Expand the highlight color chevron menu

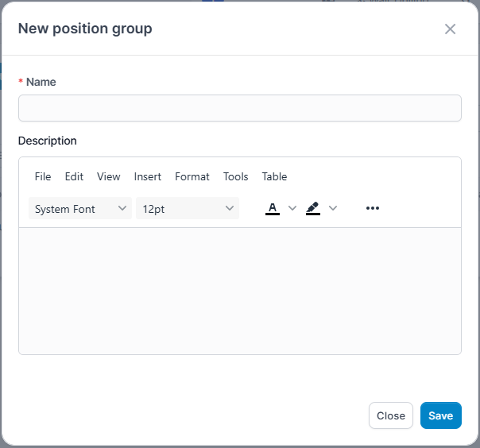333,208
